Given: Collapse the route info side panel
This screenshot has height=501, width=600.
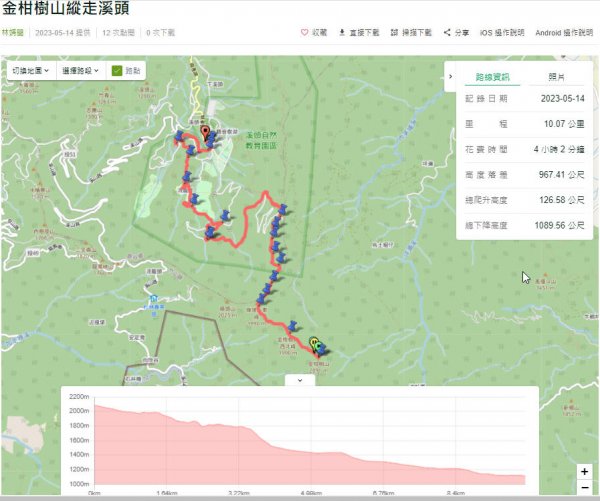Looking at the screenshot, I should [x=450, y=77].
